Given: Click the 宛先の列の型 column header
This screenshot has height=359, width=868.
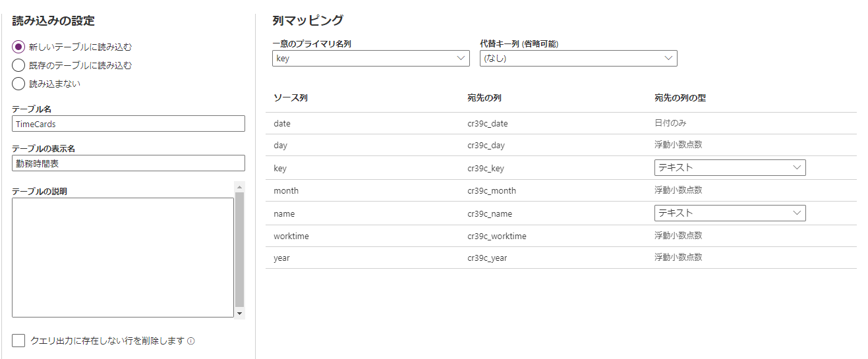Looking at the screenshot, I should tap(680, 98).
